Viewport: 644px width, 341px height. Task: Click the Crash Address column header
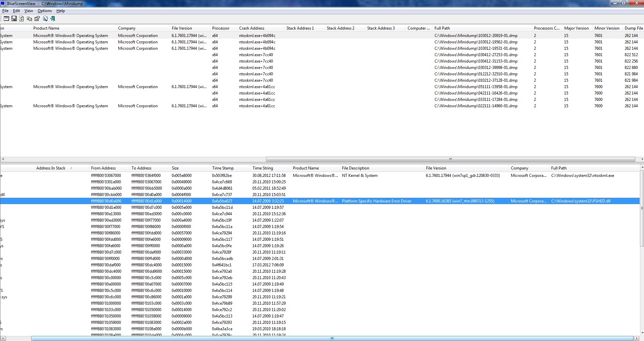coord(260,28)
